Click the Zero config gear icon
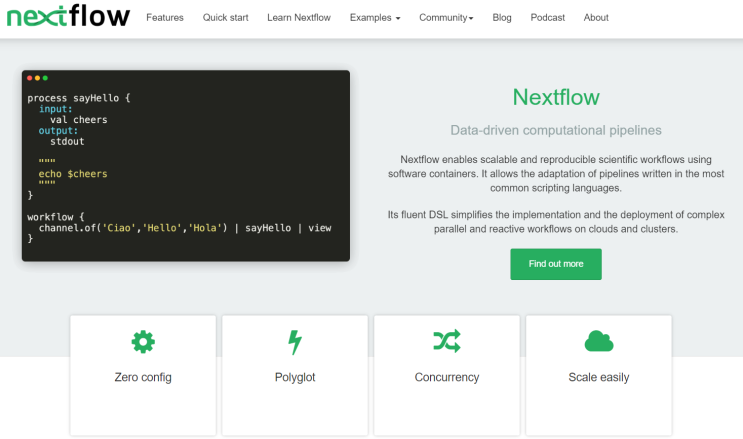This screenshot has width=743, height=439. [143, 342]
